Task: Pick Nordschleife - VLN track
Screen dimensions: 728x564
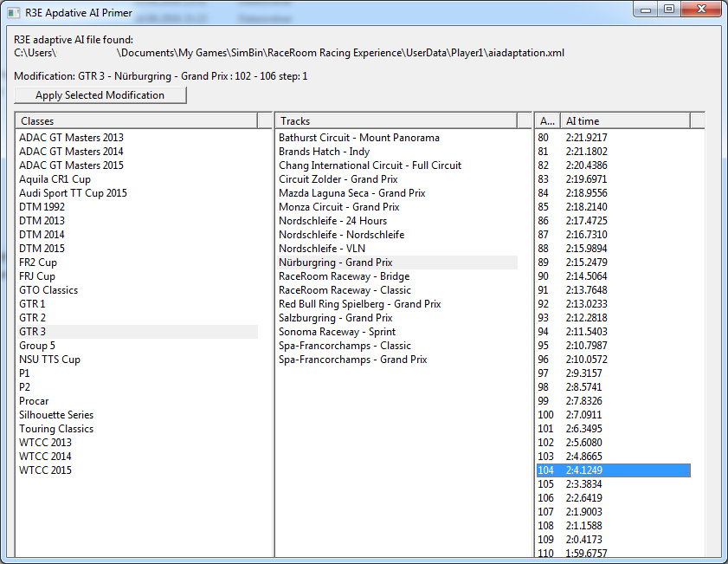Action: 397,249
